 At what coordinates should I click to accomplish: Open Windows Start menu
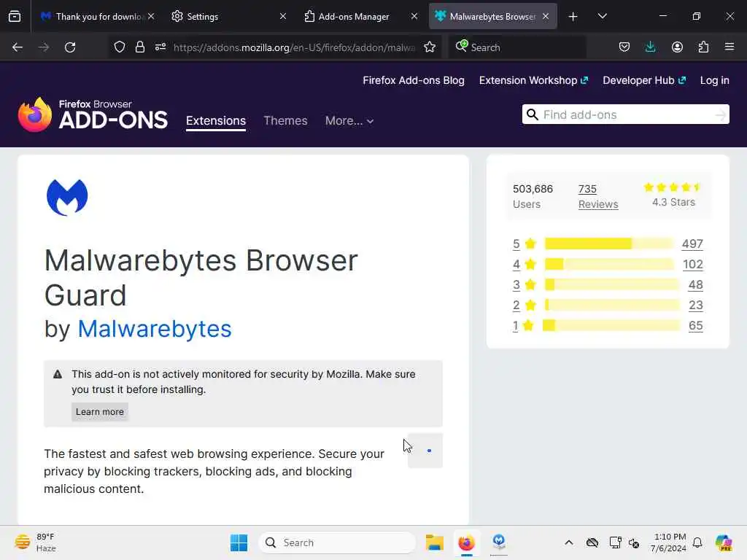(x=239, y=542)
